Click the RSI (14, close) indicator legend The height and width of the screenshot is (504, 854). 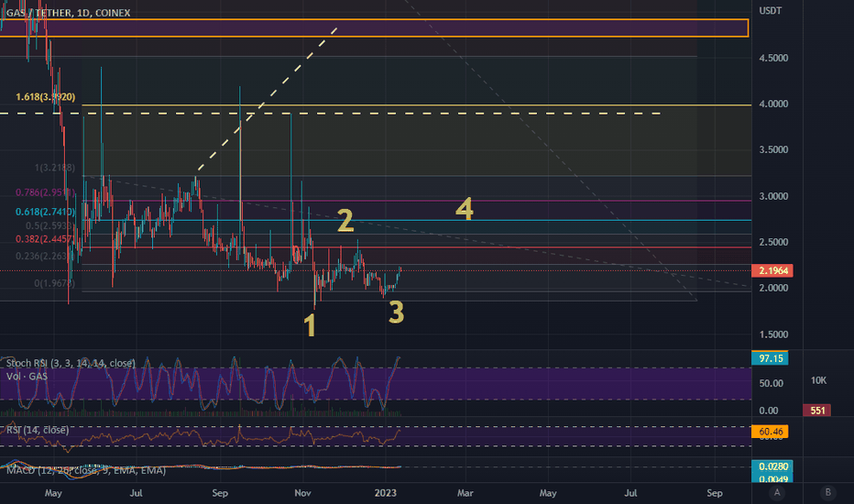click(x=38, y=430)
